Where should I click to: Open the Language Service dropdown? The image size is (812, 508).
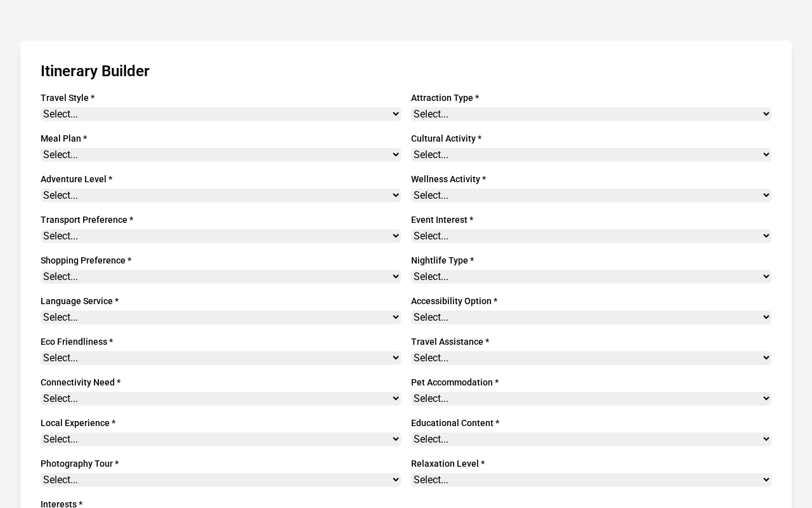tap(220, 317)
